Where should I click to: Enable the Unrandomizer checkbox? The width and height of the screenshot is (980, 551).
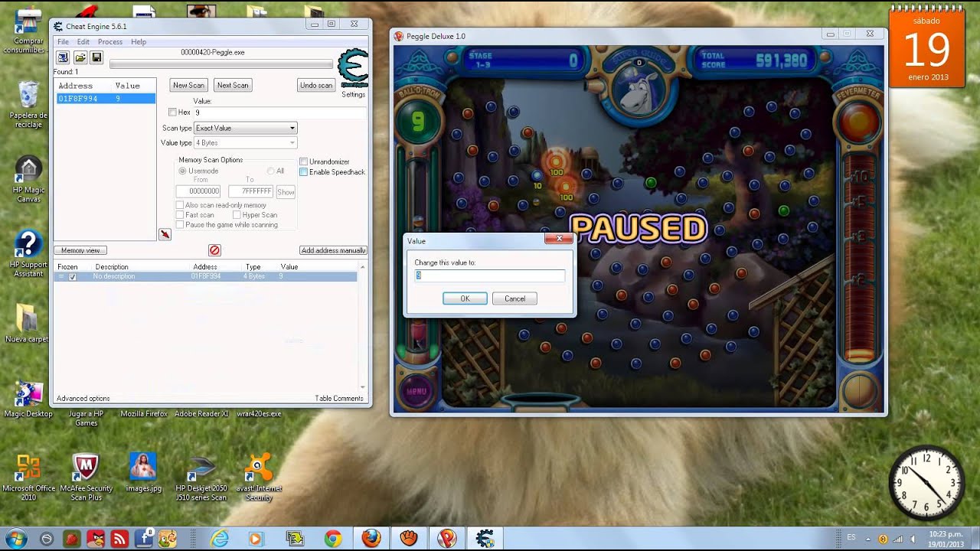303,161
